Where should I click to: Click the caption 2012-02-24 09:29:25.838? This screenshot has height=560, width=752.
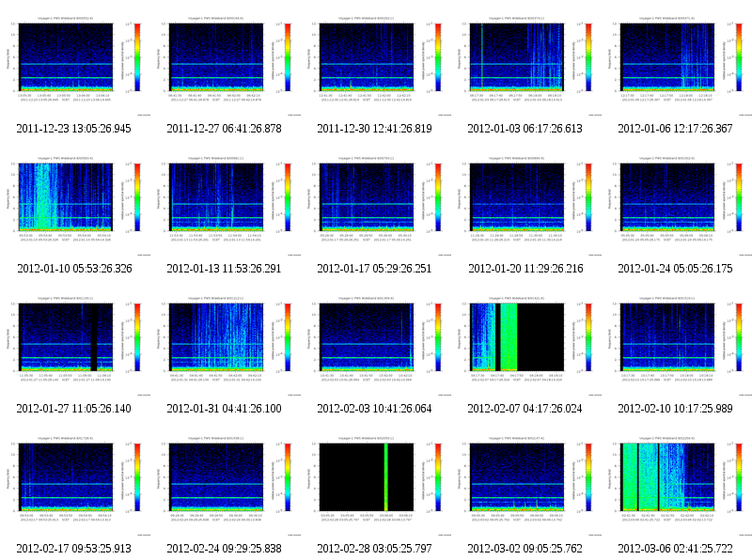pyautogui.click(x=224, y=549)
